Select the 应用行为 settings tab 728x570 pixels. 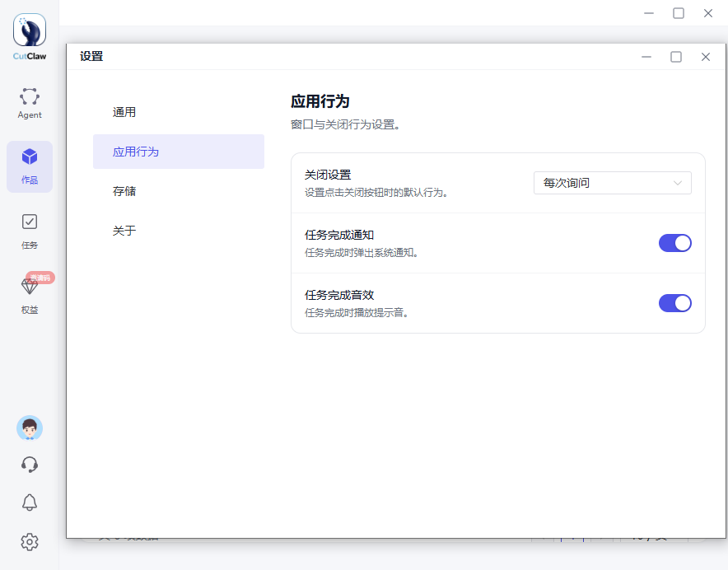tap(179, 152)
